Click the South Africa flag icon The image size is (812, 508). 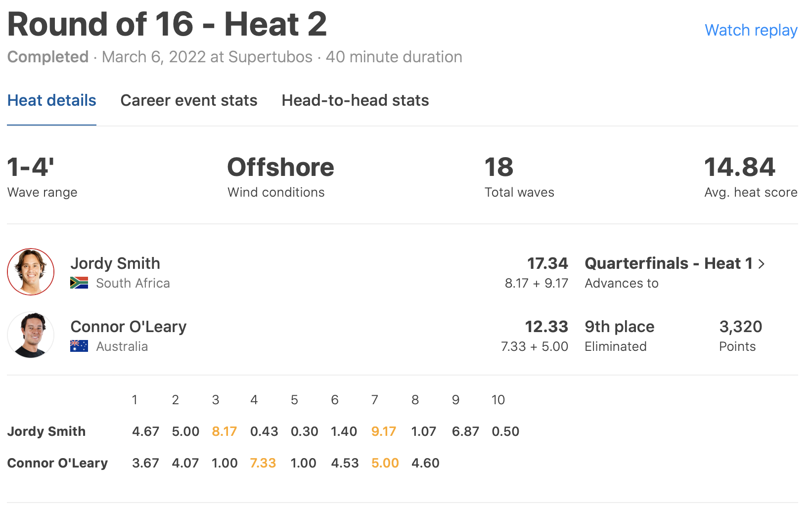click(79, 283)
